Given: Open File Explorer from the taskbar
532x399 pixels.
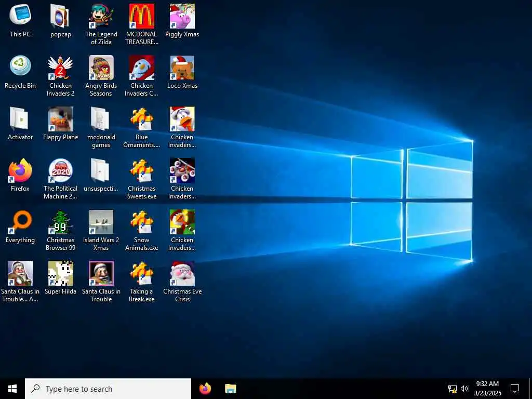Looking at the screenshot, I should pos(231,389).
